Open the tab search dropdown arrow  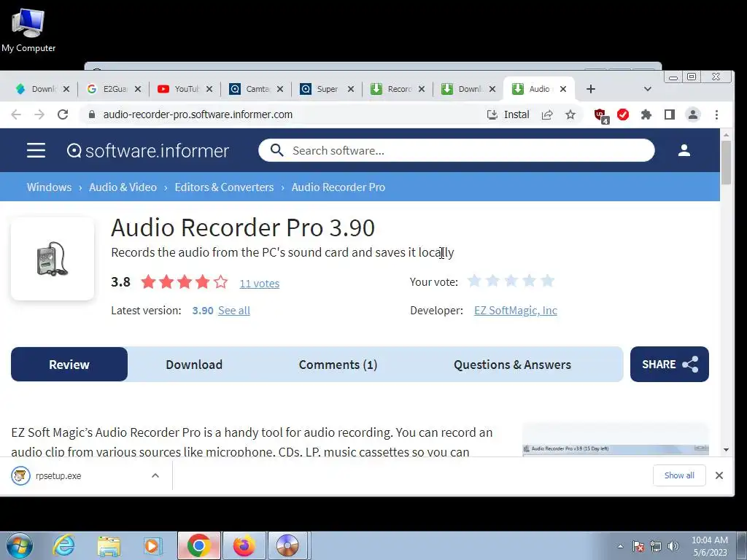point(648,89)
